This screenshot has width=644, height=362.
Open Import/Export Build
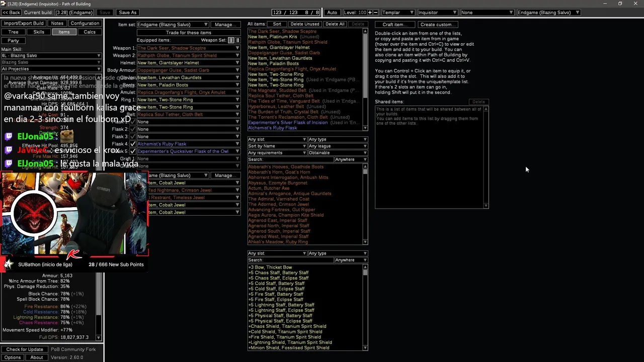24,23
